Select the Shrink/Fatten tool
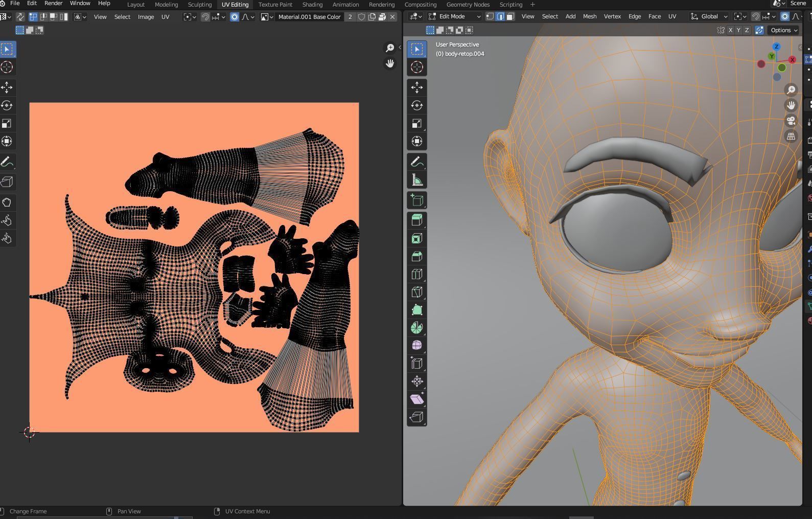 pyautogui.click(x=417, y=381)
